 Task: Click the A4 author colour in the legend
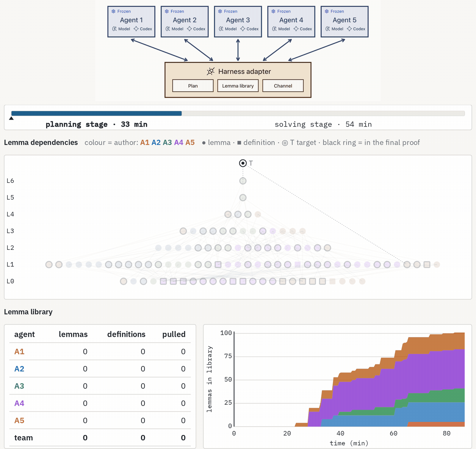178,143
